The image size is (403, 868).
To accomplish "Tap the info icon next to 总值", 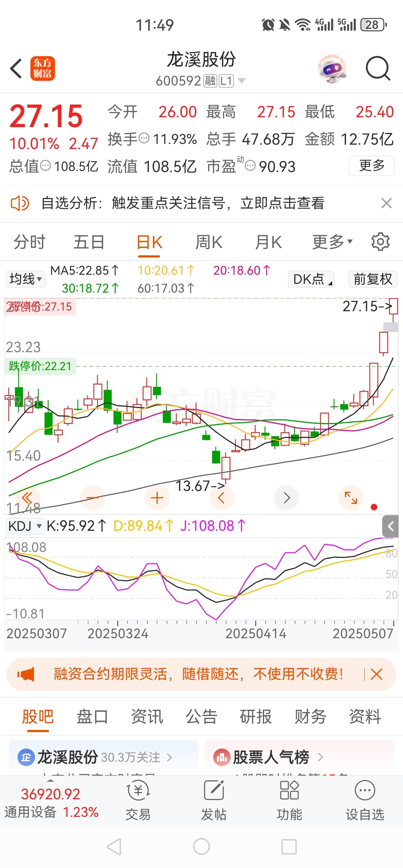I will [x=45, y=166].
